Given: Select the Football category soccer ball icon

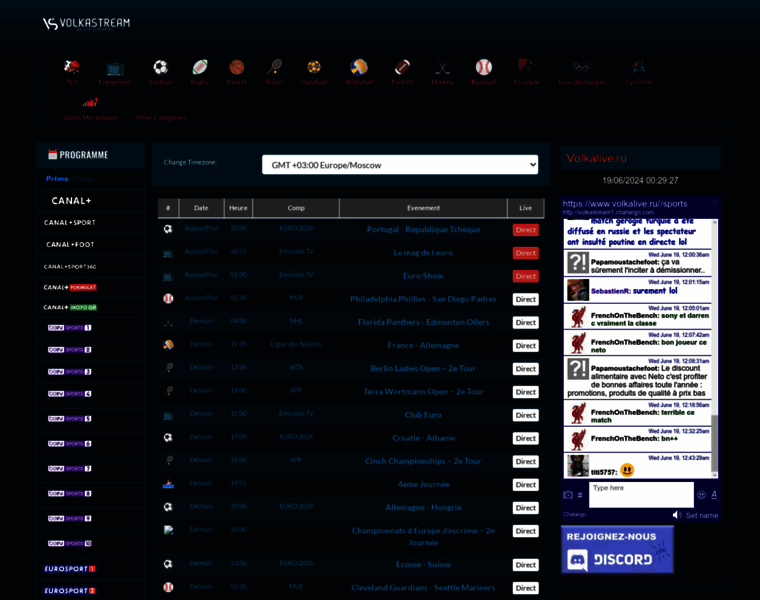Looking at the screenshot, I should (x=160, y=67).
